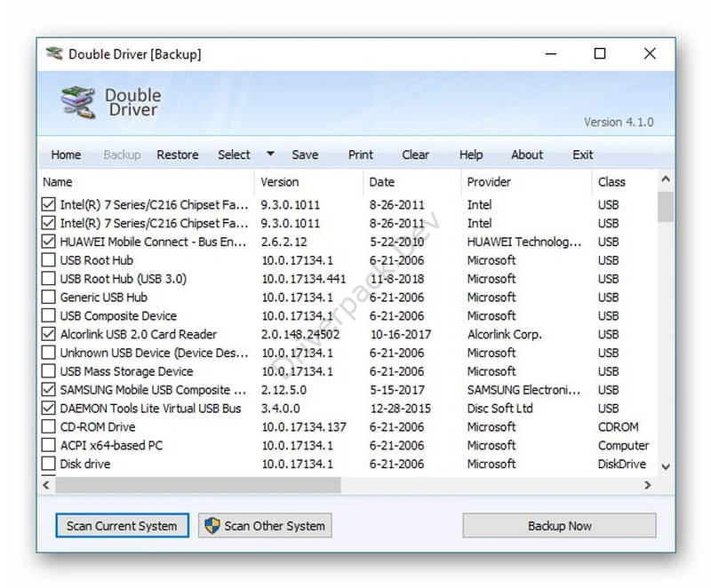Screen dimensions: 711x588
Task: Maximize the Double Driver window
Action: pyautogui.click(x=600, y=54)
